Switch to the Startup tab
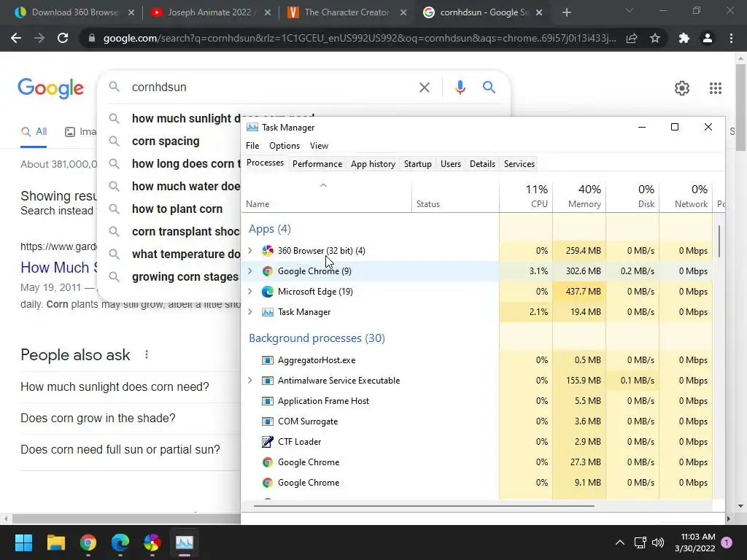This screenshot has width=747, height=560. pyautogui.click(x=418, y=164)
